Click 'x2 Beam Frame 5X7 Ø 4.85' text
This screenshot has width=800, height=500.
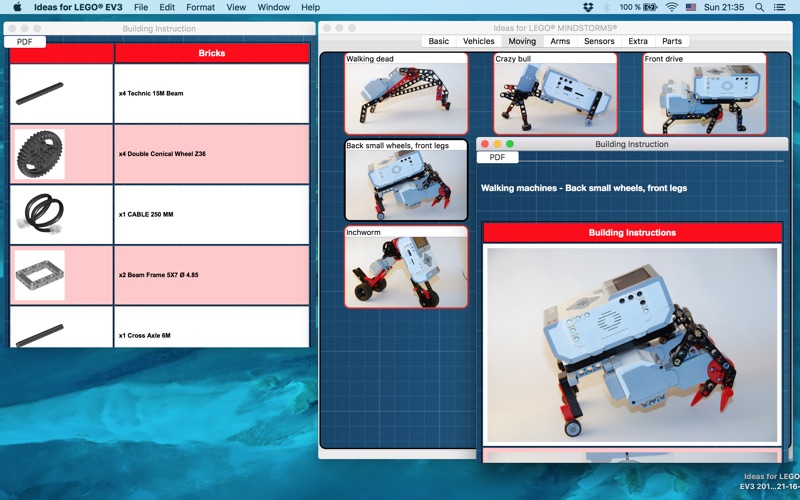pyautogui.click(x=159, y=274)
